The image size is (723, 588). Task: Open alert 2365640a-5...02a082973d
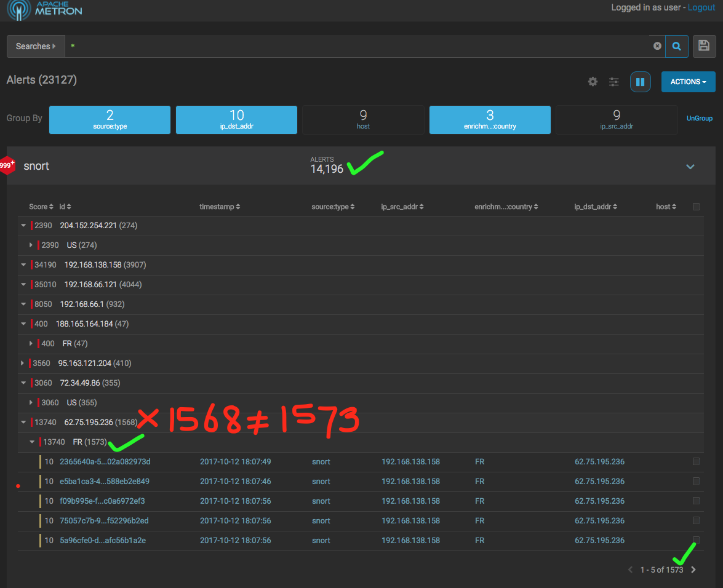(x=105, y=462)
